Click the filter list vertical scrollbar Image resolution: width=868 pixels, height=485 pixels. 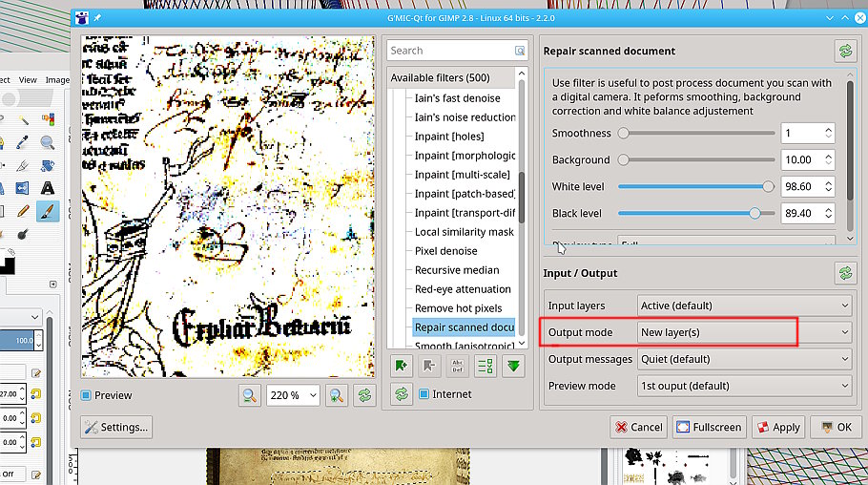pos(521,197)
